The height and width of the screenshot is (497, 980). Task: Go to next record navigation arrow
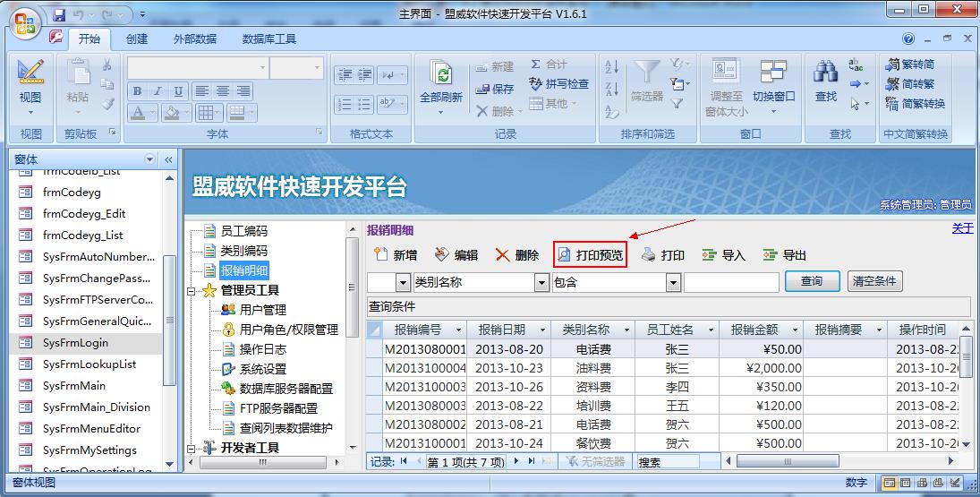coord(516,461)
